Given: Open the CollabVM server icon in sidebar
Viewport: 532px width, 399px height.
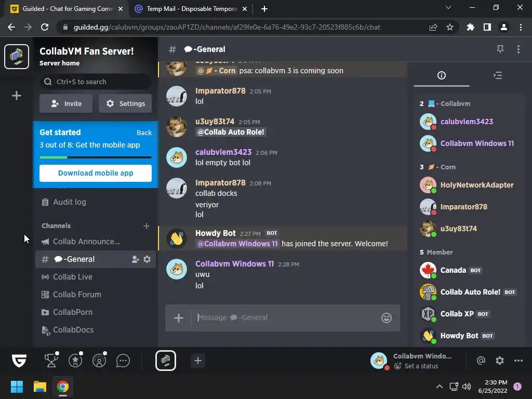Looking at the screenshot, I should [17, 56].
